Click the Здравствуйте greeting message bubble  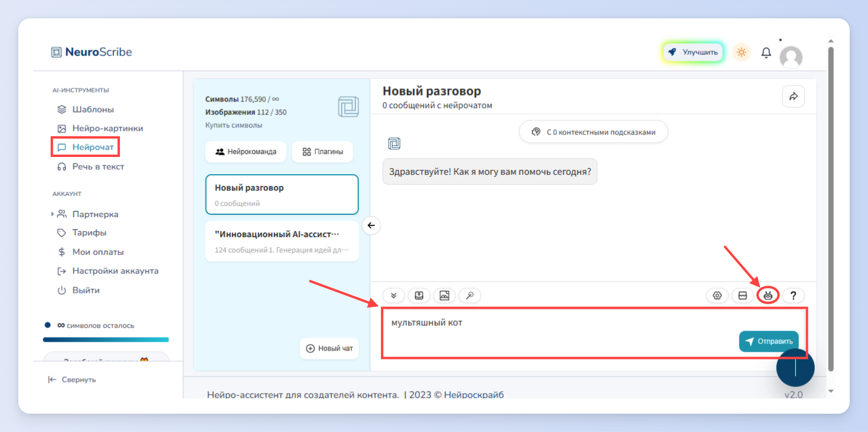[x=490, y=171]
